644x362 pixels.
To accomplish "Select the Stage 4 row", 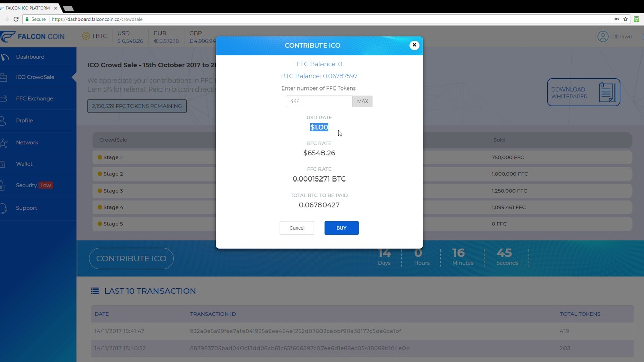I will click(362, 207).
